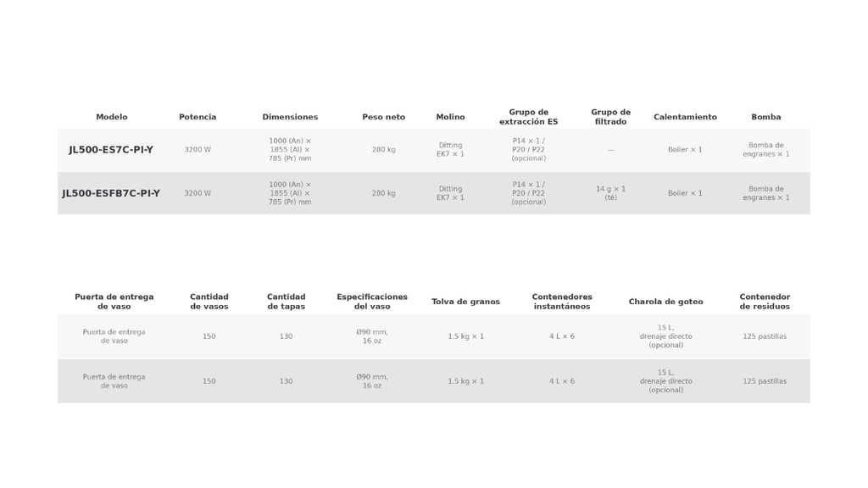Click the Charola de goteo header
The width and height of the screenshot is (868, 488).
666,302
